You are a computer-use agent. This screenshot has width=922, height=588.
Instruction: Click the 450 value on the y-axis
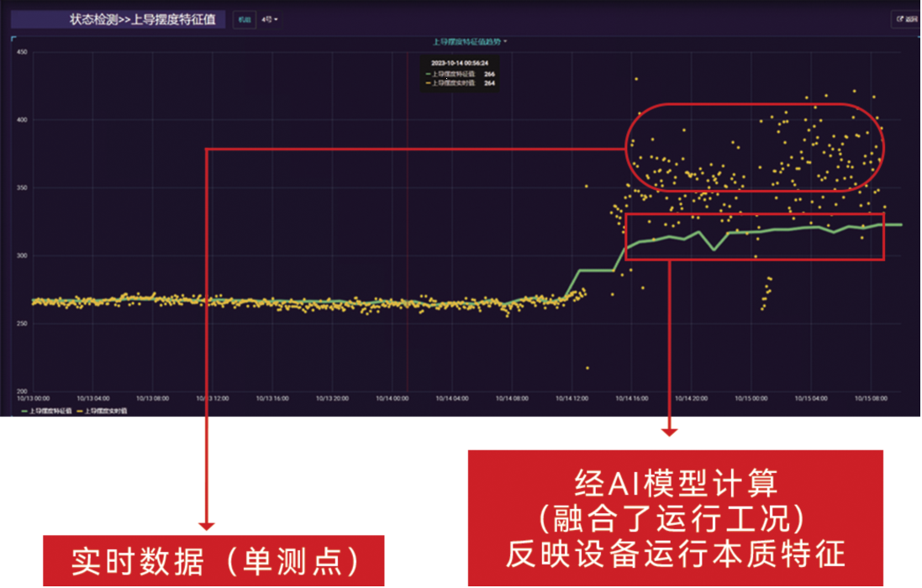click(23, 52)
